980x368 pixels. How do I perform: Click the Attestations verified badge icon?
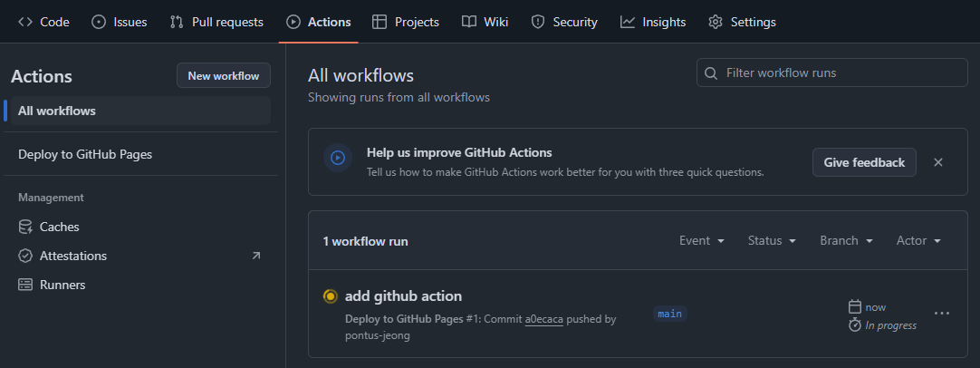(25, 256)
